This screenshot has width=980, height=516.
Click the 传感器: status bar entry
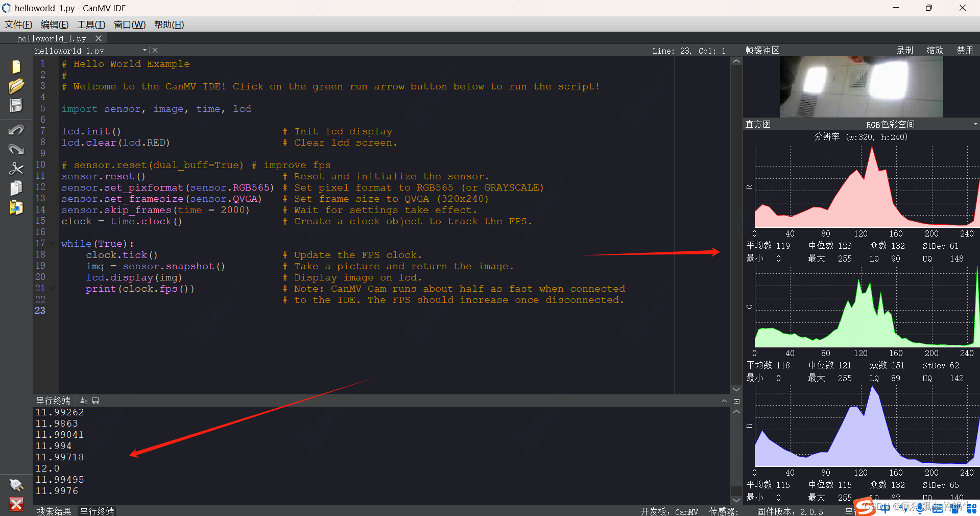(x=724, y=511)
